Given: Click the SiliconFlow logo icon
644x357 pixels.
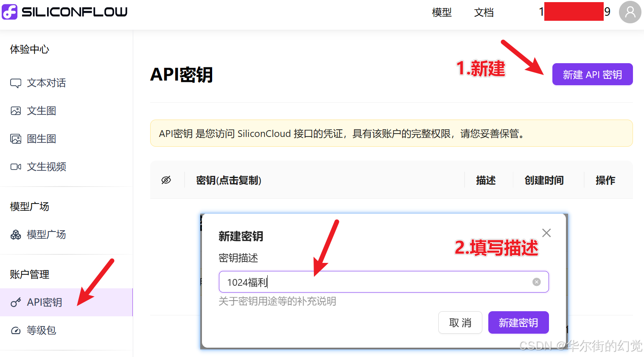Looking at the screenshot, I should coord(9,12).
